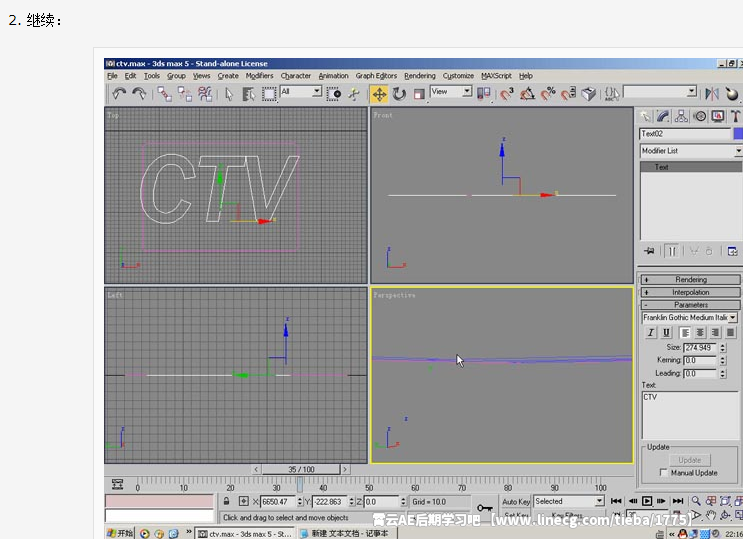This screenshot has width=743, height=539.
Task: Click the Auto Key button
Action: point(516,502)
